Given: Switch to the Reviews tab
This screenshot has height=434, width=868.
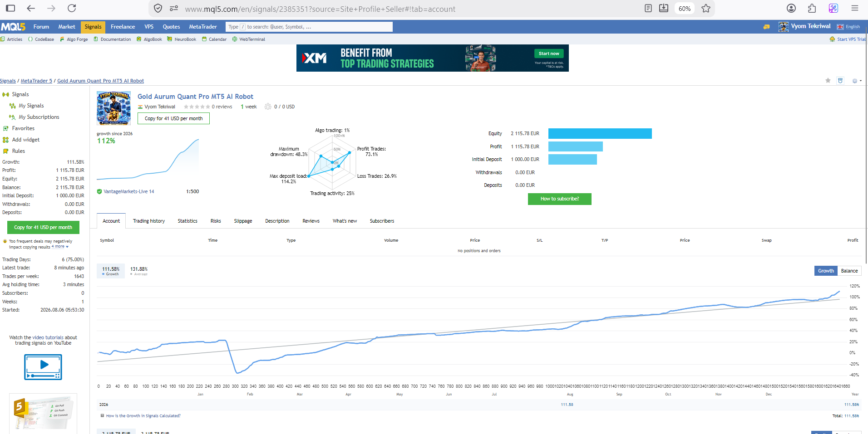Looking at the screenshot, I should 311,221.
